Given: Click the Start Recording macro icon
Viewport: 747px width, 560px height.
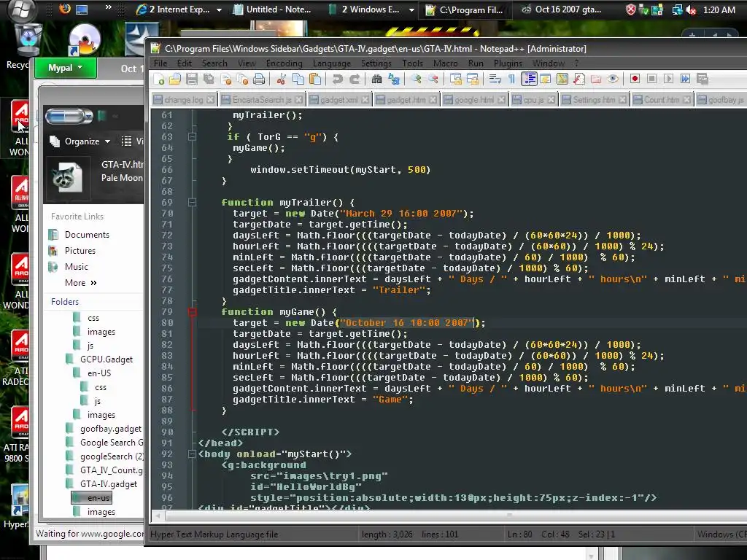Looking at the screenshot, I should (x=635, y=79).
